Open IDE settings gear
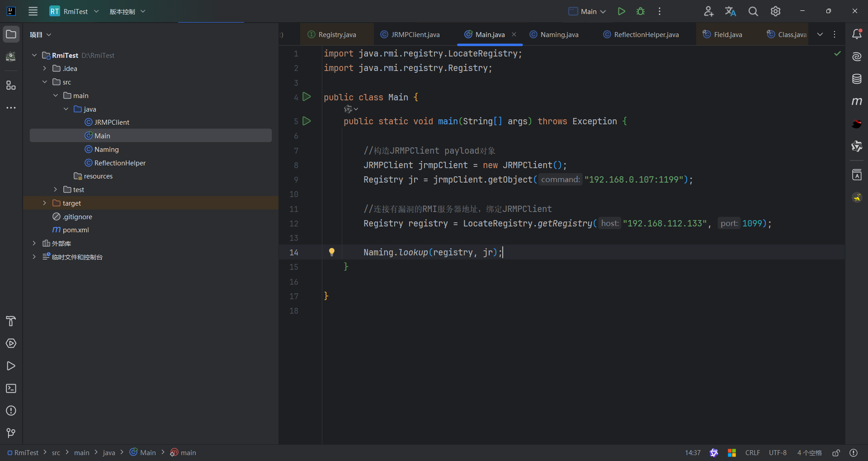This screenshot has width=868, height=461. pyautogui.click(x=775, y=11)
